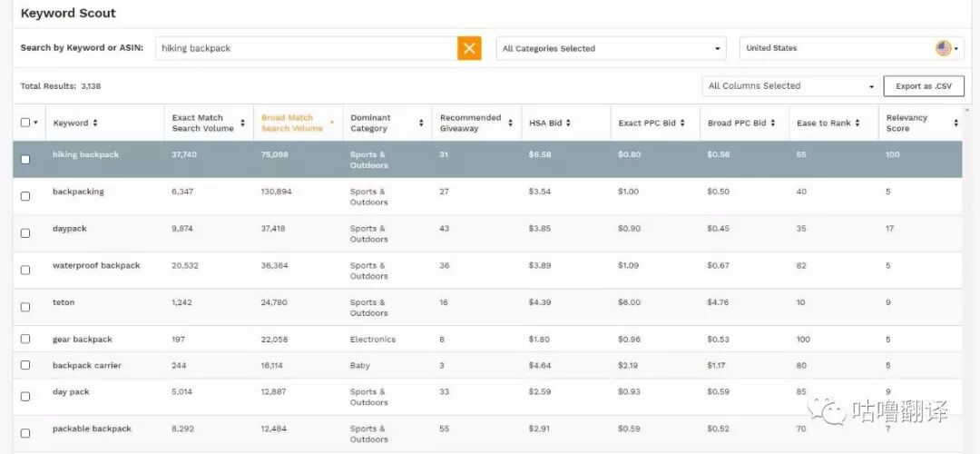Click the keyword 'backpacking'
Viewport: 980px width, 454px height.
click(x=78, y=192)
